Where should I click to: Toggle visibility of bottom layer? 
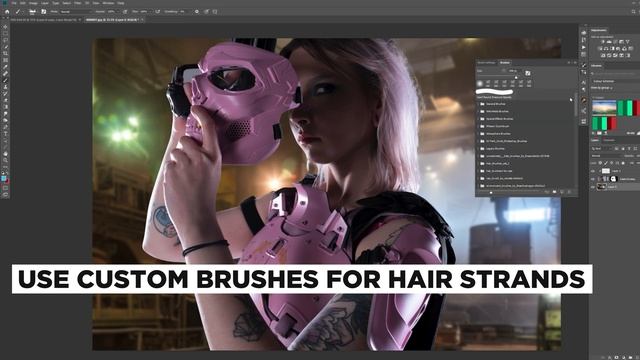593,187
